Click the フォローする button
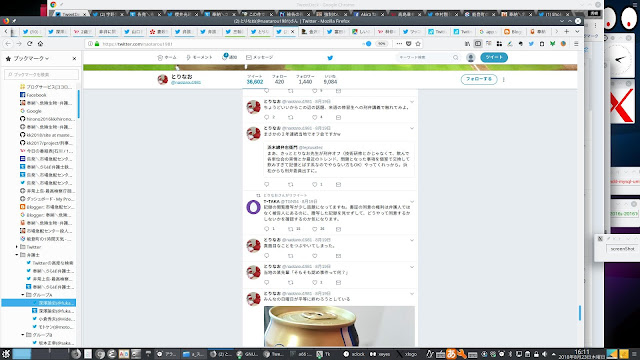 [x=479, y=79]
